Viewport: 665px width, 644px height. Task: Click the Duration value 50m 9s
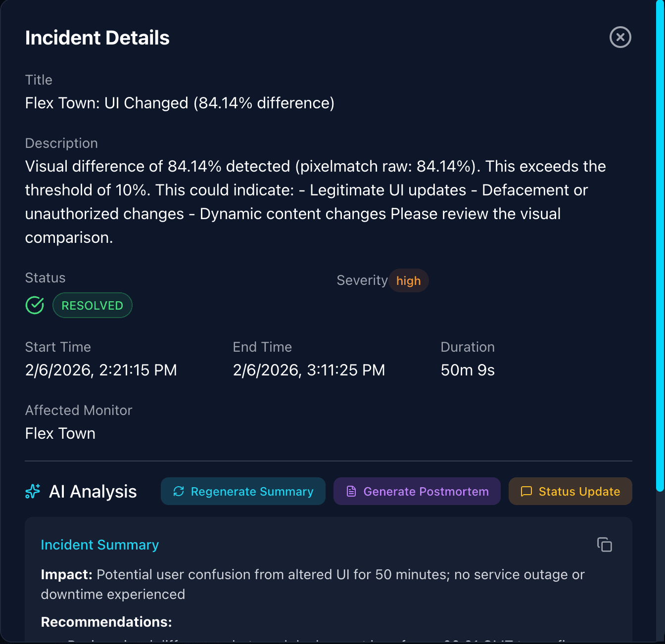click(467, 370)
